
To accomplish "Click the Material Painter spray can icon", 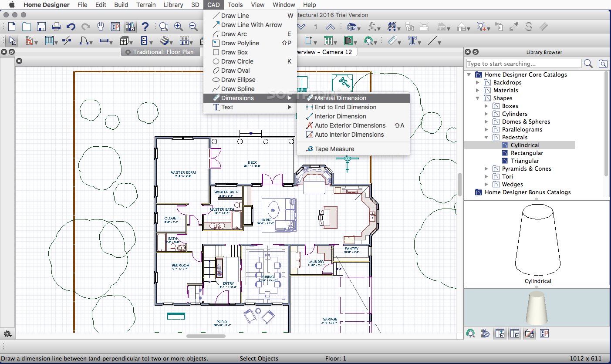I will click(499, 27).
